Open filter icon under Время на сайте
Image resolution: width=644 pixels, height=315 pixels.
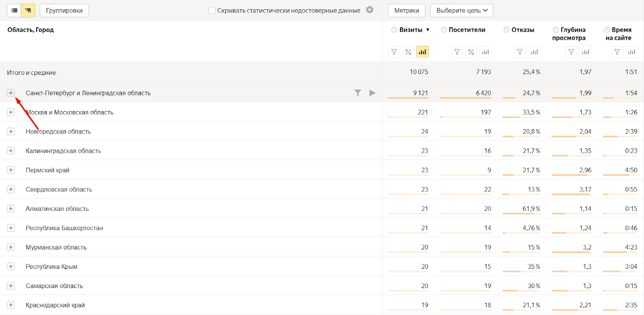point(617,52)
